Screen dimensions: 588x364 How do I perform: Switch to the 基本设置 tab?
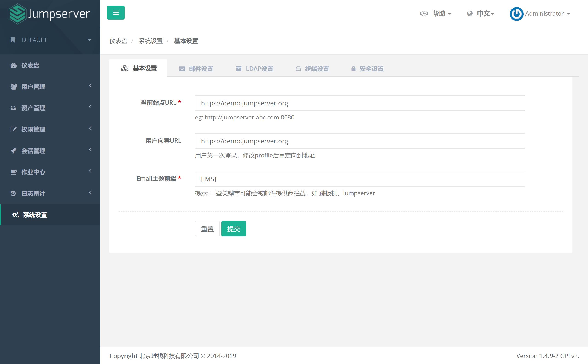[138, 68]
